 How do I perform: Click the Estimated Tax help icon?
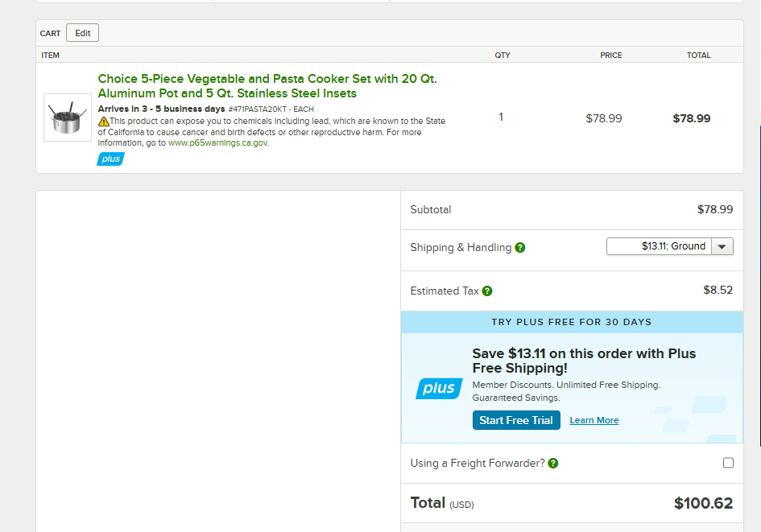click(x=487, y=291)
